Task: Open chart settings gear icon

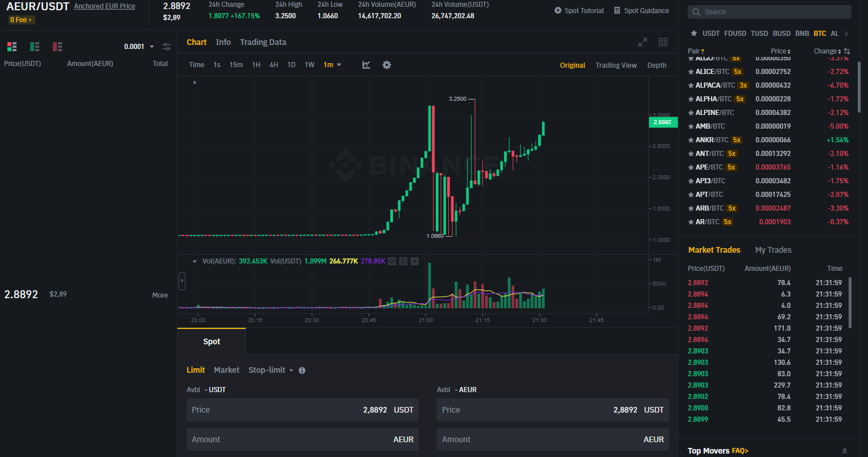Action: [387, 65]
